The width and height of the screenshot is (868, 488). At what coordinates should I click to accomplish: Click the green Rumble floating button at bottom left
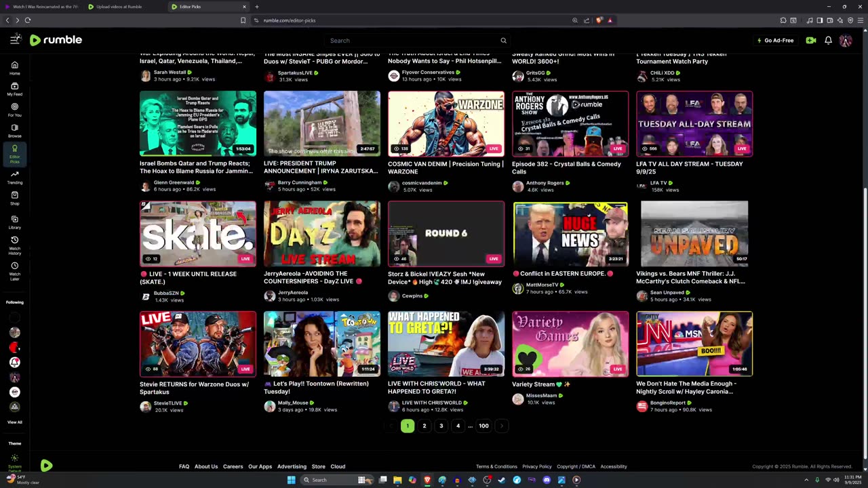click(46, 466)
